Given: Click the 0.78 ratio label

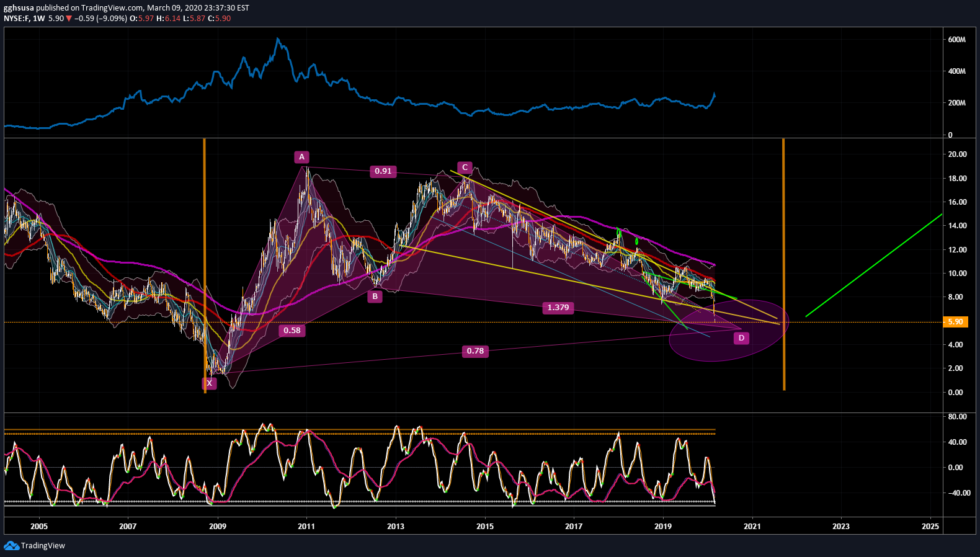Looking at the screenshot, I should 475,351.
